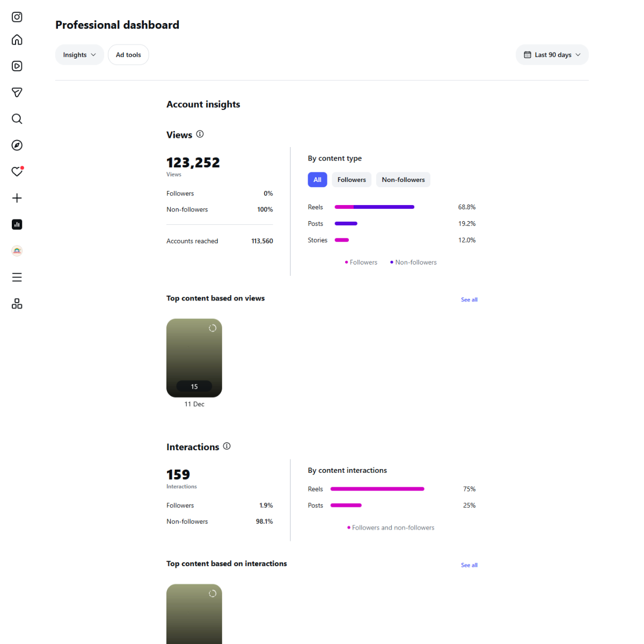This screenshot has height=644, width=644.
Task: Open the hamburger More menu
Action: coord(17,277)
